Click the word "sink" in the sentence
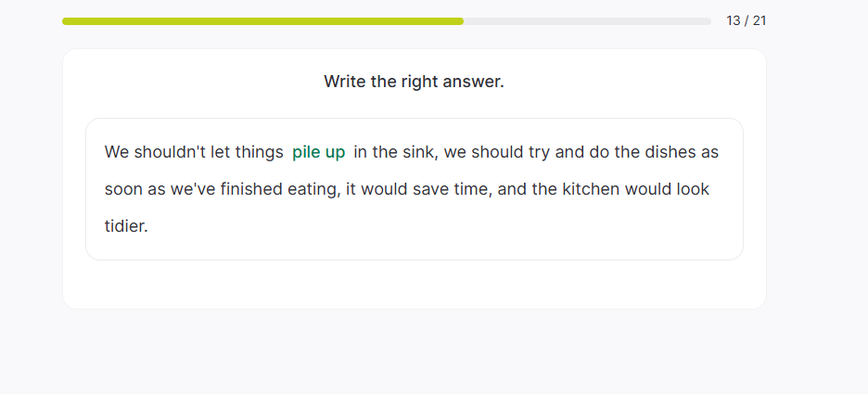This screenshot has height=394, width=868. point(415,152)
